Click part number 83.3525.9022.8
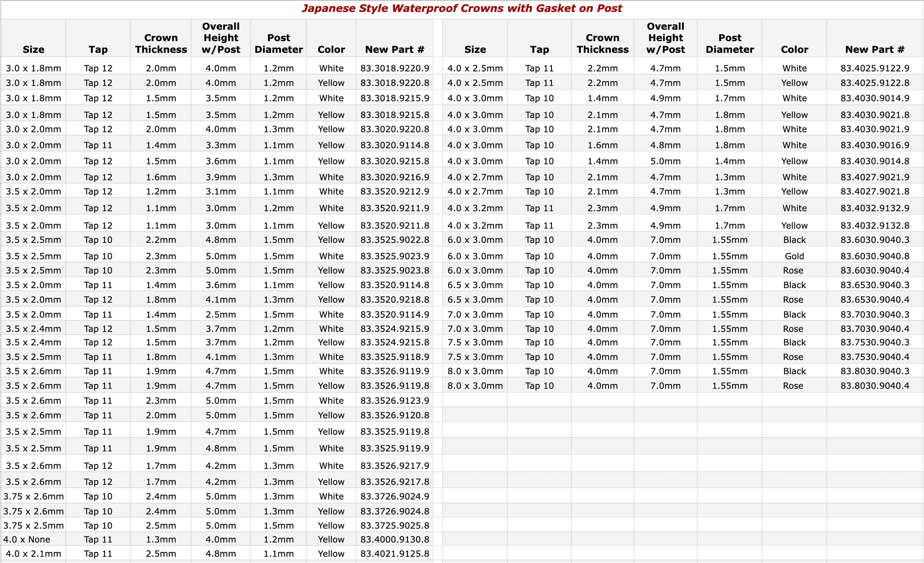The image size is (924, 563). pyautogui.click(x=395, y=239)
